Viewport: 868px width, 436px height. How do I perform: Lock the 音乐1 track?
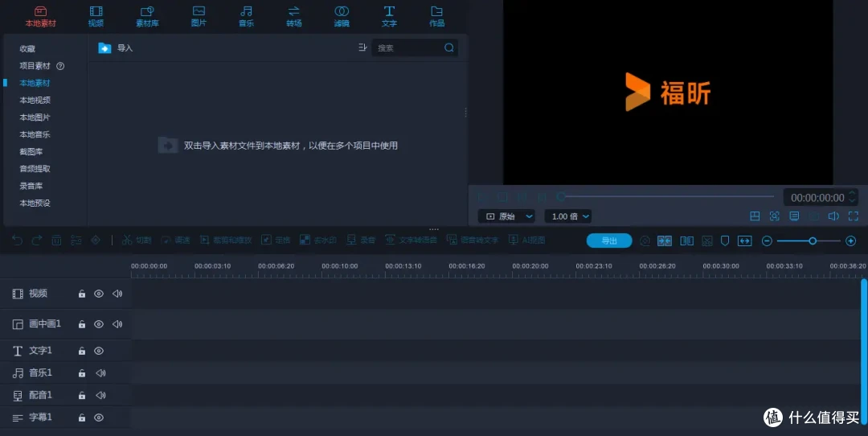(x=82, y=372)
